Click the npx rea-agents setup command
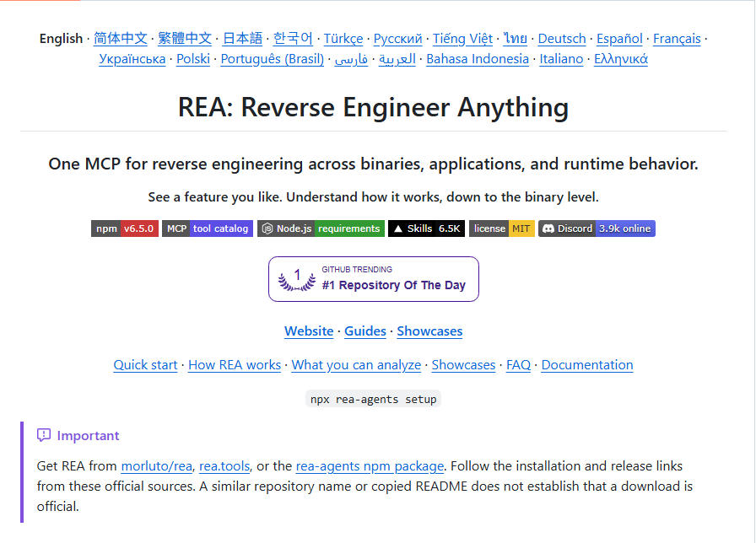This screenshot has height=543, width=756. 373,399
